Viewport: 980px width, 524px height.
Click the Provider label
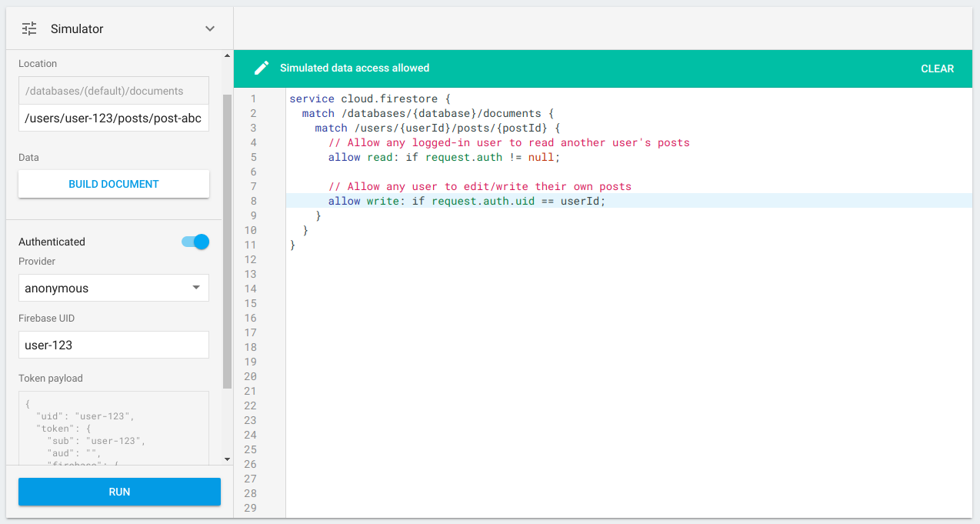pos(37,261)
